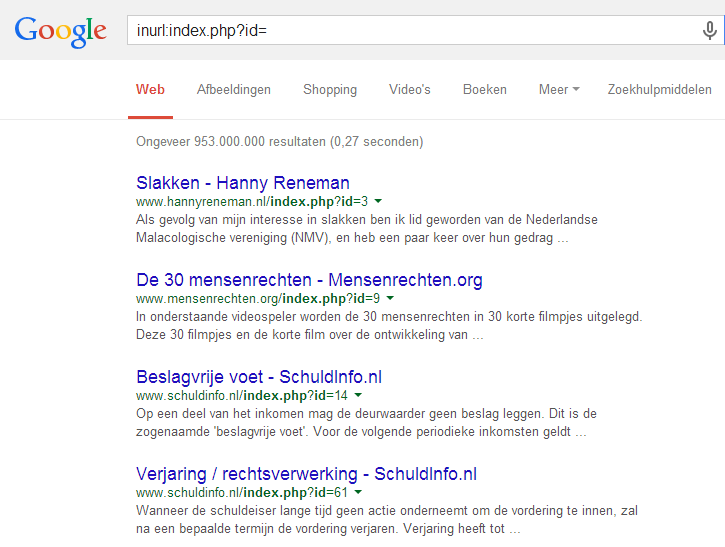725x547 pixels.
Task: Open result Slakken - Hanny Reneman
Action: tap(243, 183)
